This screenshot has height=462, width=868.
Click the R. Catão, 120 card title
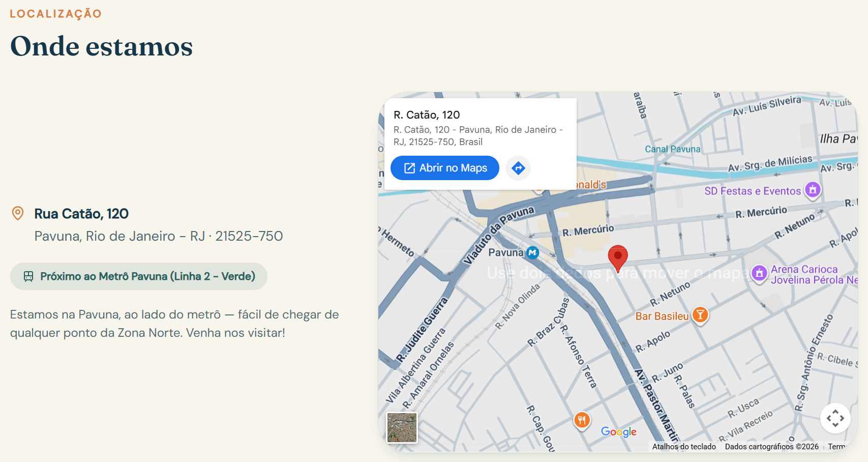(x=427, y=115)
